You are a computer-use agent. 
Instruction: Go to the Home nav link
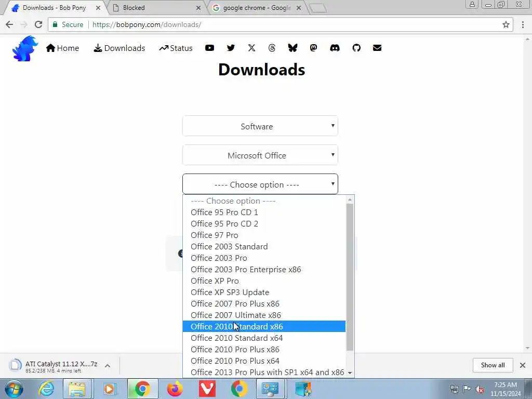click(x=63, y=48)
